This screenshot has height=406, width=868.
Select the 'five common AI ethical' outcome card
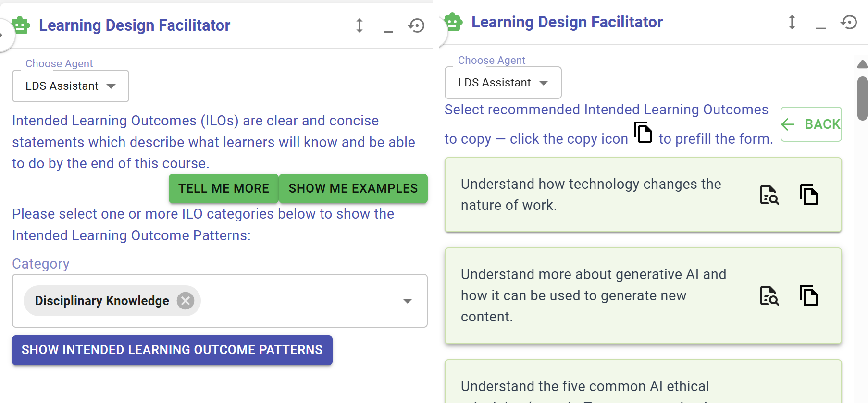point(643,382)
